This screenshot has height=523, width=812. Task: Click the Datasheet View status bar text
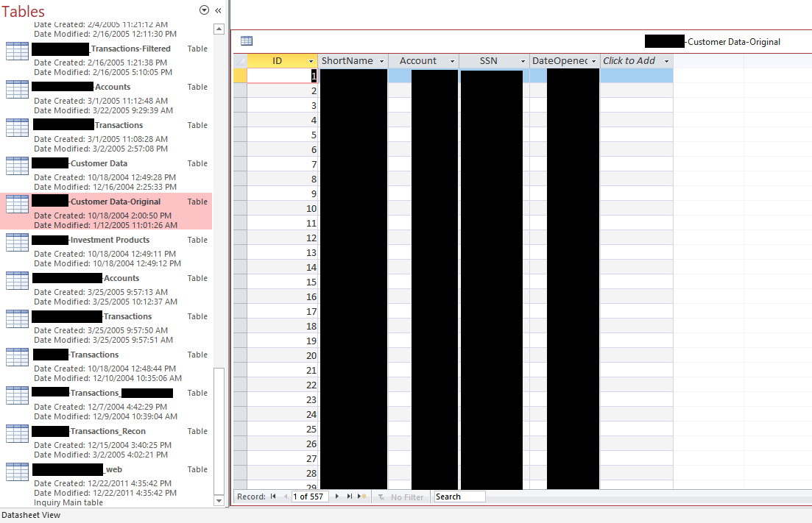31,515
